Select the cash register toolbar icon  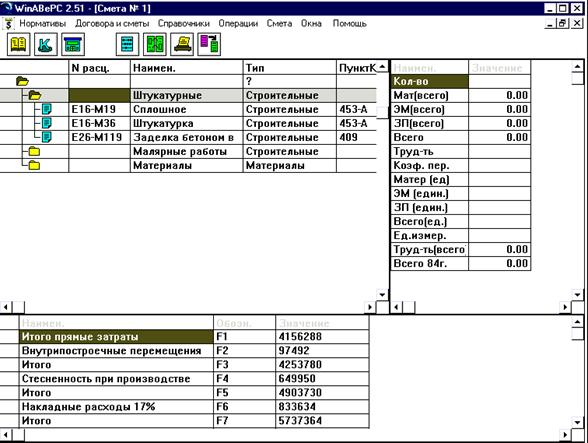click(73, 45)
